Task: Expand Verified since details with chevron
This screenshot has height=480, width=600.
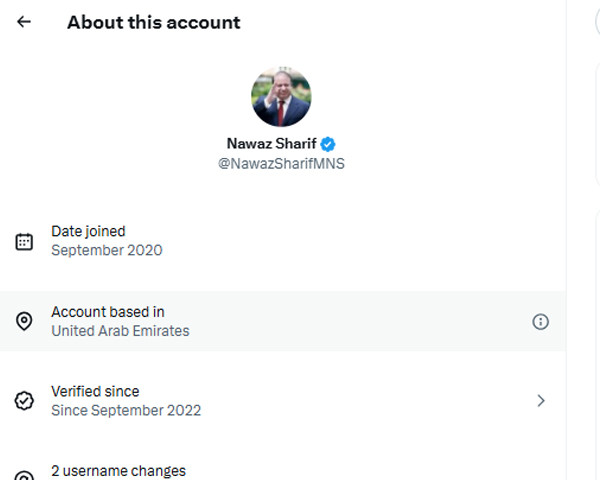Action: [x=540, y=401]
